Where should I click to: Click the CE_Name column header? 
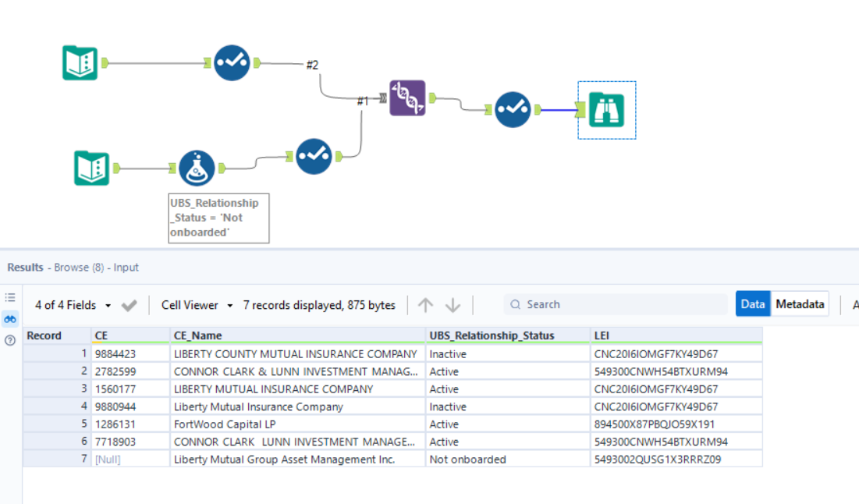coord(197,335)
